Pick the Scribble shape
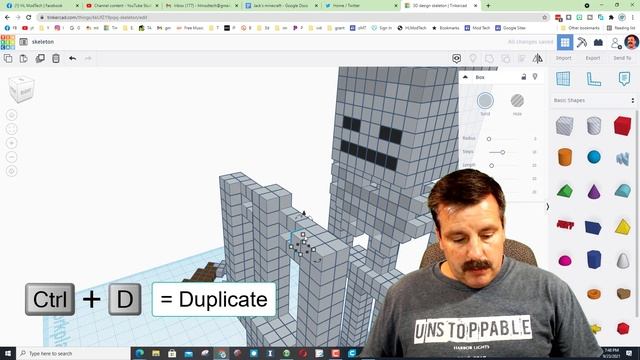640x360 pixels. (x=622, y=158)
